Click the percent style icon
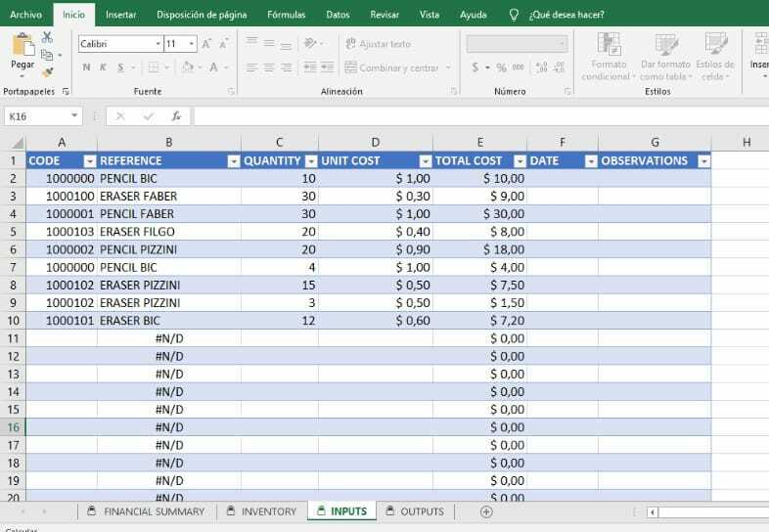Screen dimensions: 769x532 tap(501, 67)
